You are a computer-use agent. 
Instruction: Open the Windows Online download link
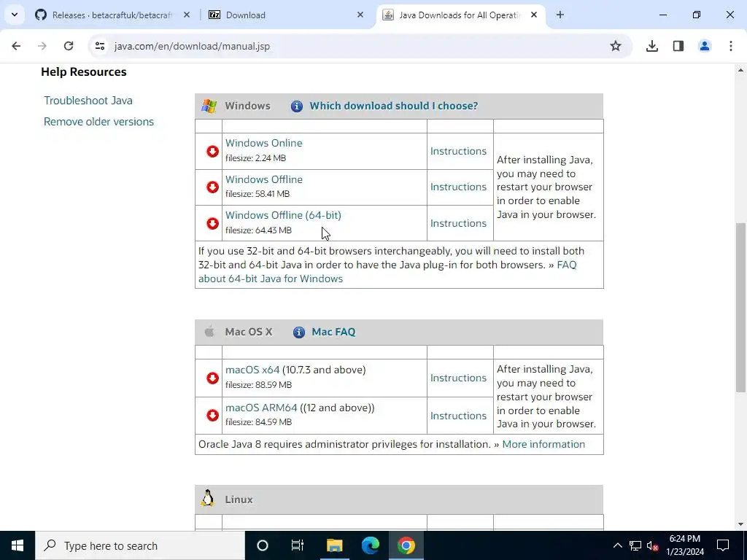point(264,143)
